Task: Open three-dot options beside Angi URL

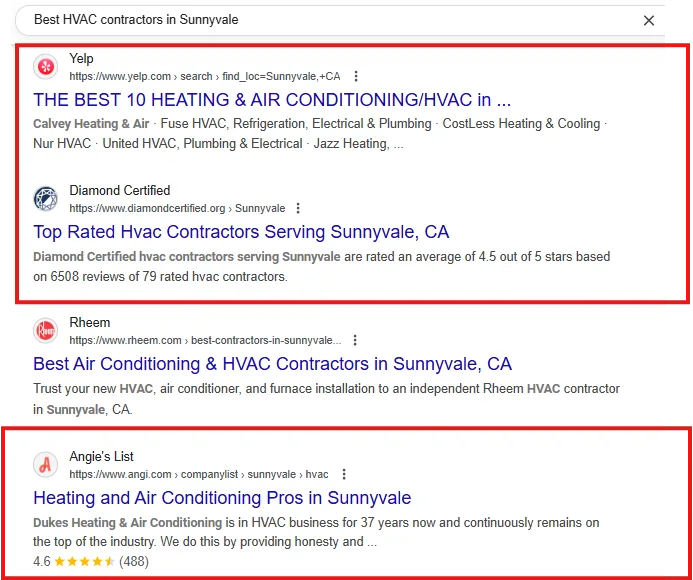Action: (x=344, y=474)
